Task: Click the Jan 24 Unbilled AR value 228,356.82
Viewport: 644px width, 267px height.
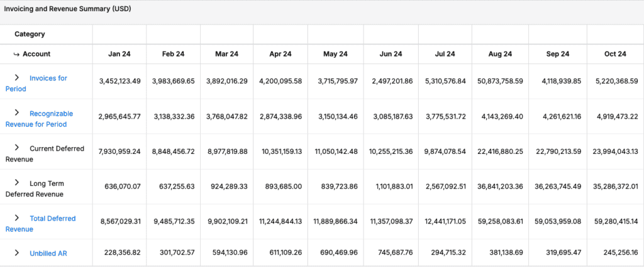Action: tap(119, 253)
